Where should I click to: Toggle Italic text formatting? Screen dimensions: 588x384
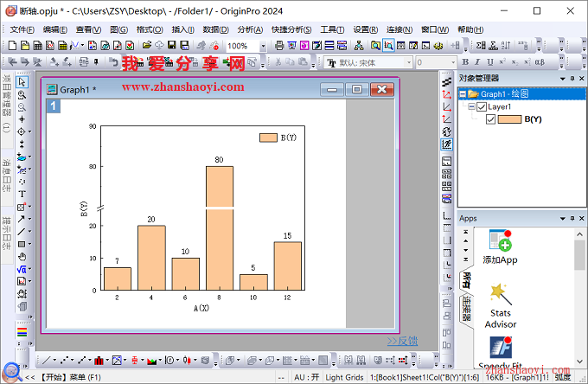tap(477, 62)
